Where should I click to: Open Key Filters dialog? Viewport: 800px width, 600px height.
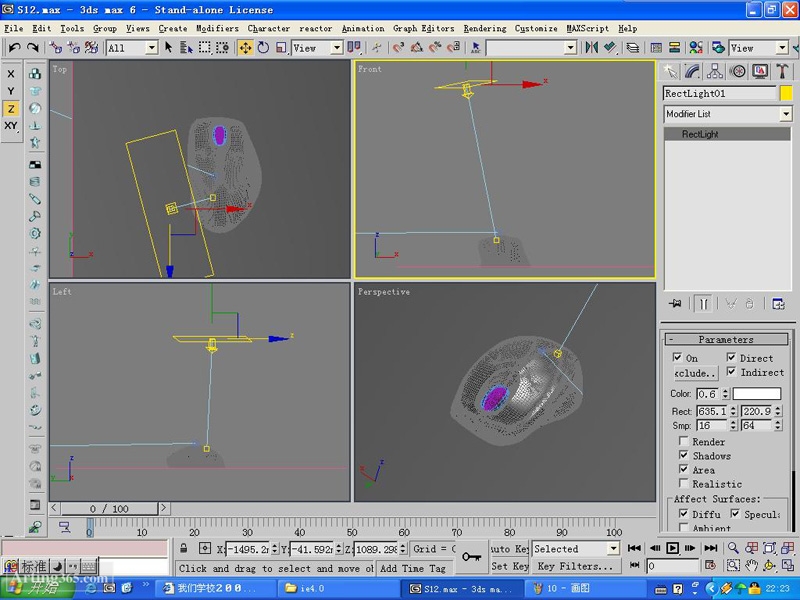pos(575,566)
